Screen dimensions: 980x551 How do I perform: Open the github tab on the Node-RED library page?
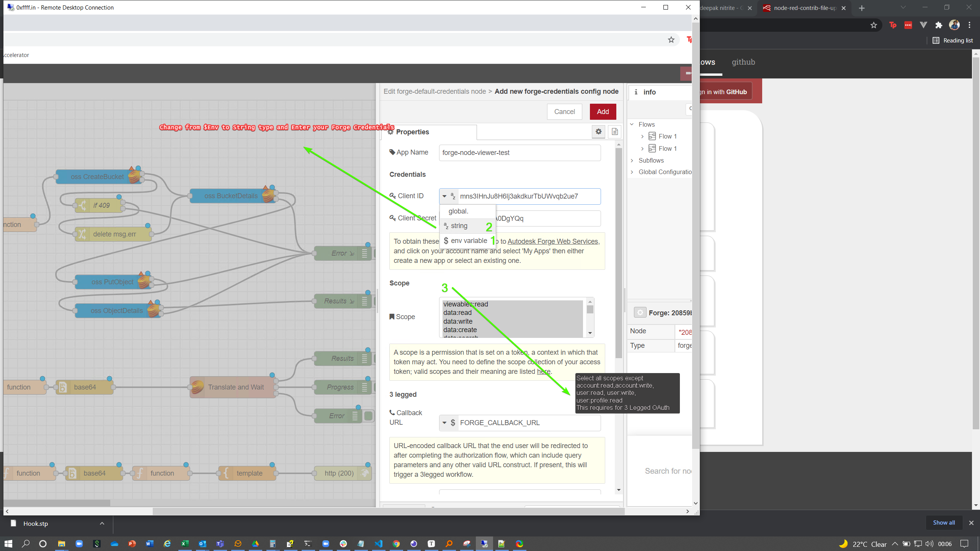(x=743, y=62)
